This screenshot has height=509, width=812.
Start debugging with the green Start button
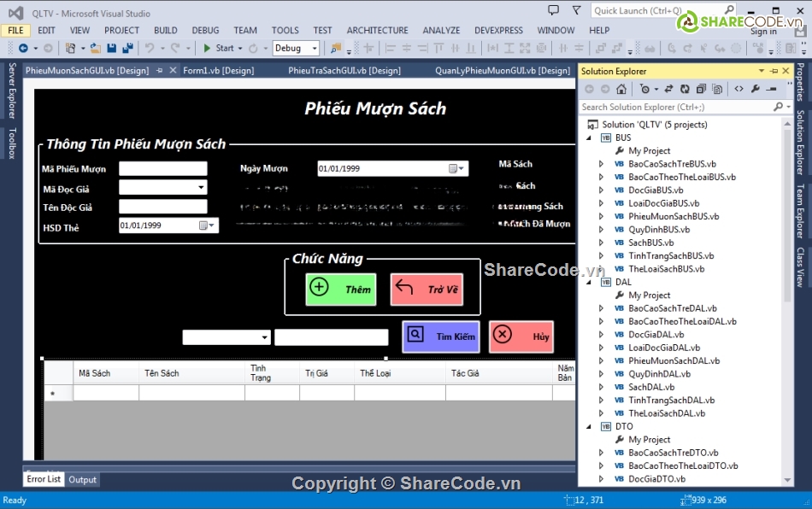[219, 48]
